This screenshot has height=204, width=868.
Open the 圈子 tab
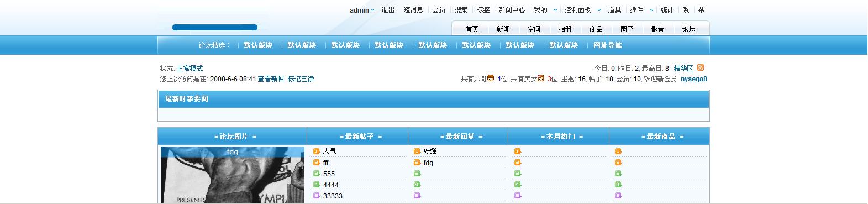coord(627,29)
